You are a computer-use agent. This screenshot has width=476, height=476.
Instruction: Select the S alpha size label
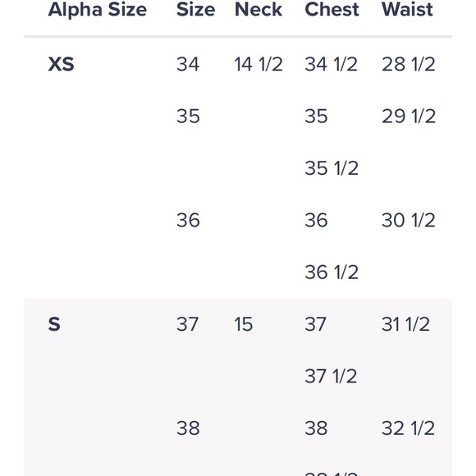coord(54,324)
